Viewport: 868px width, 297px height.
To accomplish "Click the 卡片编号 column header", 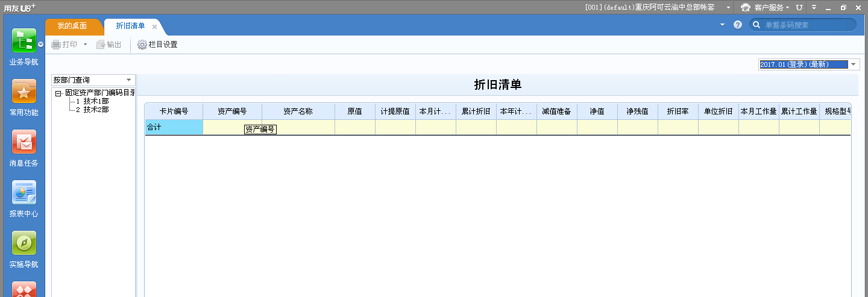I will tap(174, 111).
